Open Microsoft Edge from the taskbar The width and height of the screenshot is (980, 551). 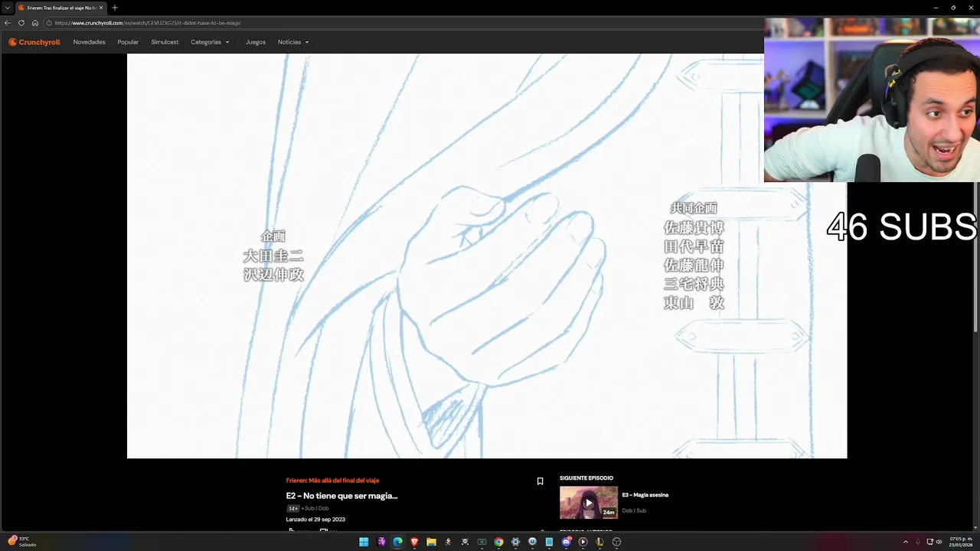click(x=397, y=542)
